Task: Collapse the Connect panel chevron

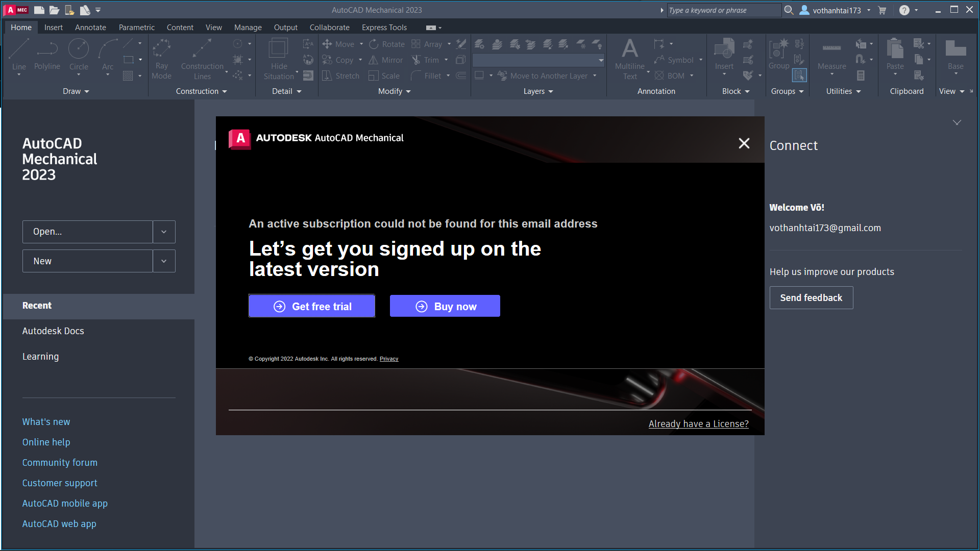Action: (x=957, y=122)
